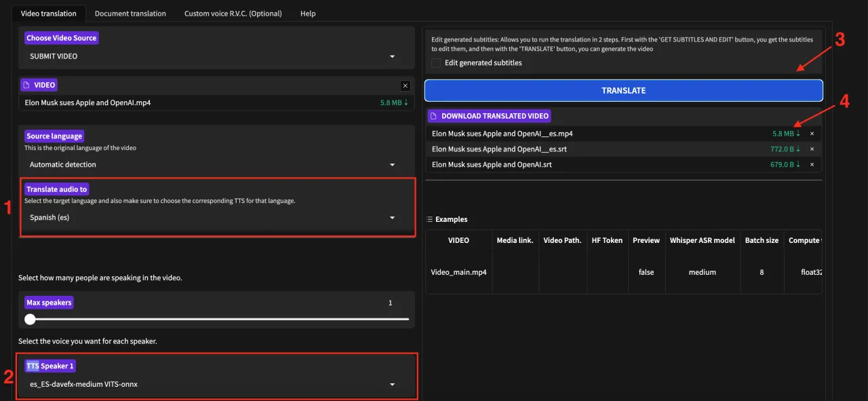Remove the __es.mp4 file from the list
868x401 pixels.
(812, 134)
